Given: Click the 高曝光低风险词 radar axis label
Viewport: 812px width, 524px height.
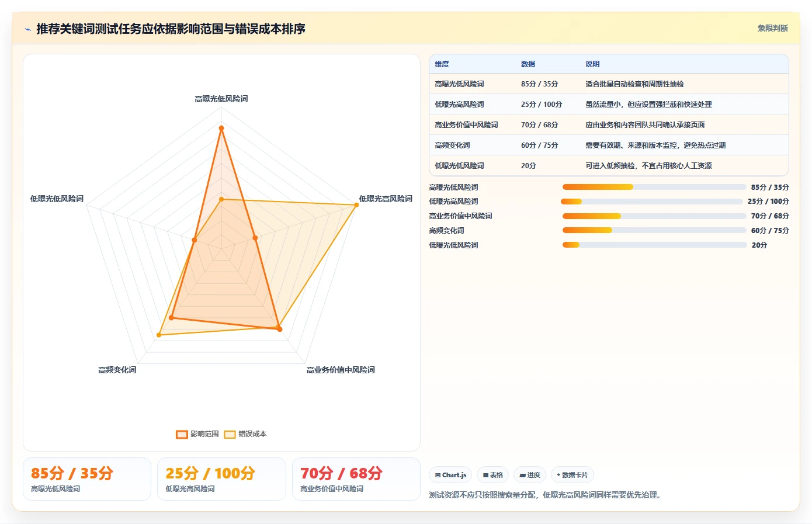Looking at the screenshot, I should 221,99.
